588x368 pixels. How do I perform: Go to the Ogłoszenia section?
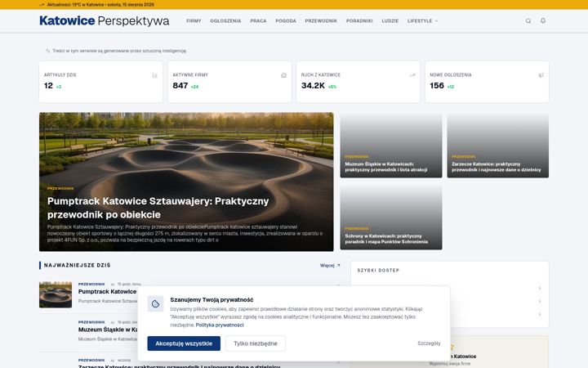point(225,21)
